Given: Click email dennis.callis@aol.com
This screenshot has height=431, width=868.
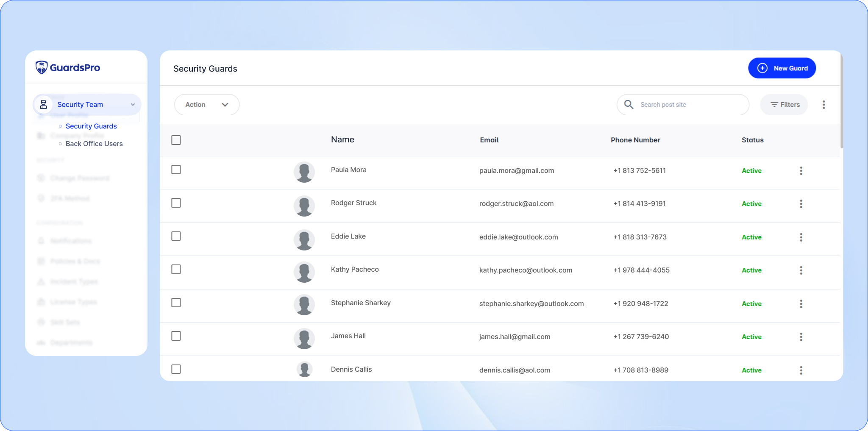Looking at the screenshot, I should (x=515, y=370).
